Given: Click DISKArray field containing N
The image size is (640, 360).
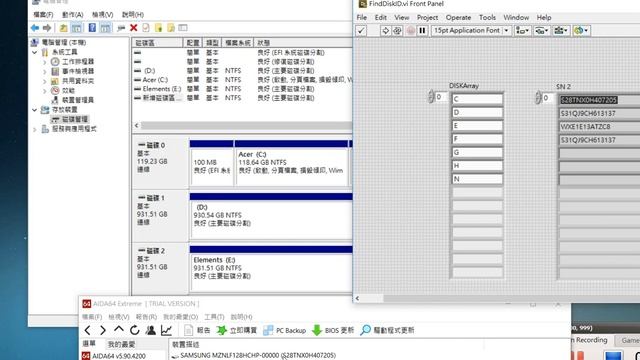Looking at the screenshot, I should click(x=477, y=179).
